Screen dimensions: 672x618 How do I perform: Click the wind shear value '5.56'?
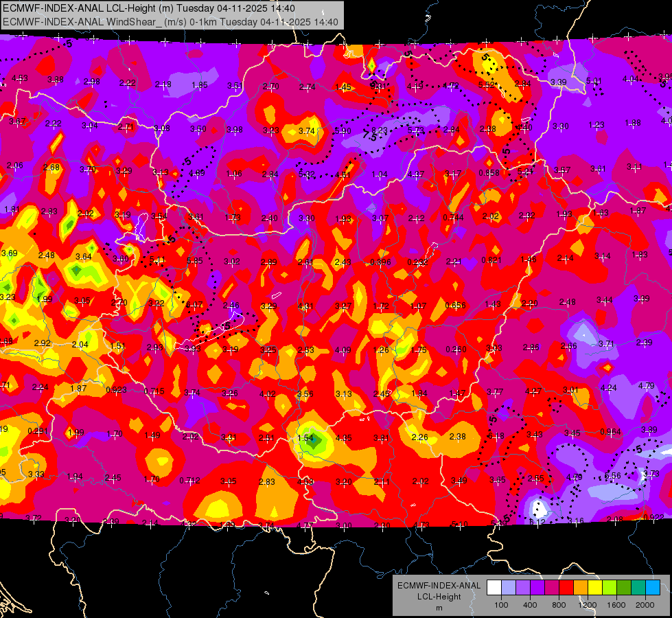pos(613,475)
